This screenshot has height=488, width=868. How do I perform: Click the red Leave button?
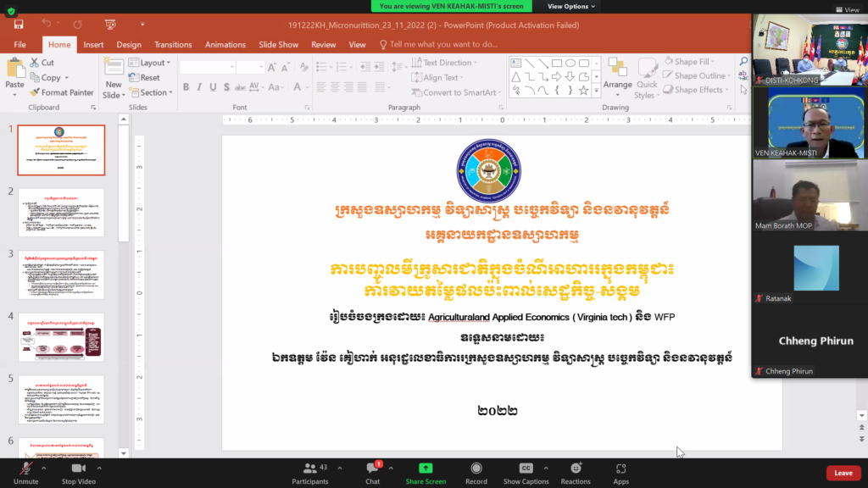(843, 473)
